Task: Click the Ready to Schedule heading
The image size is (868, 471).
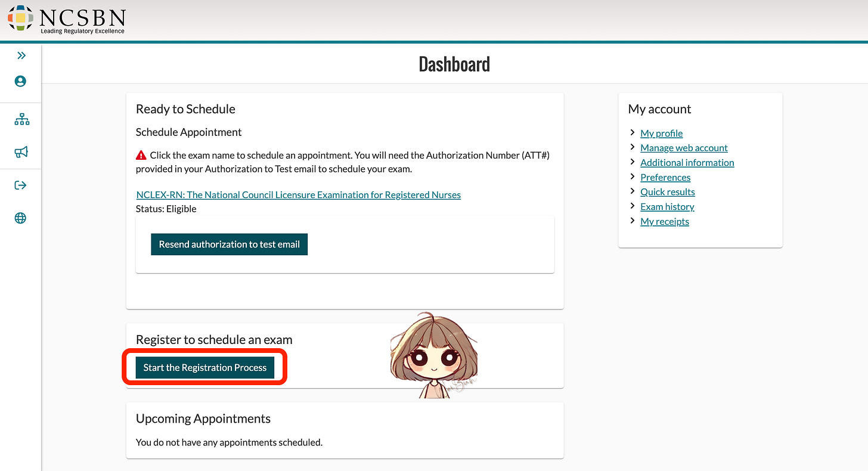Action: point(185,109)
